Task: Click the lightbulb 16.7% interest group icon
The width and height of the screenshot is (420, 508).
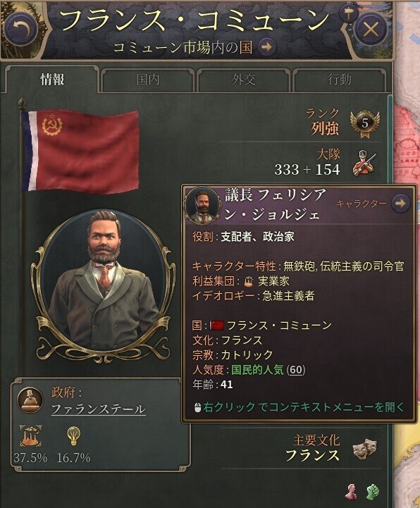Action: (73, 436)
